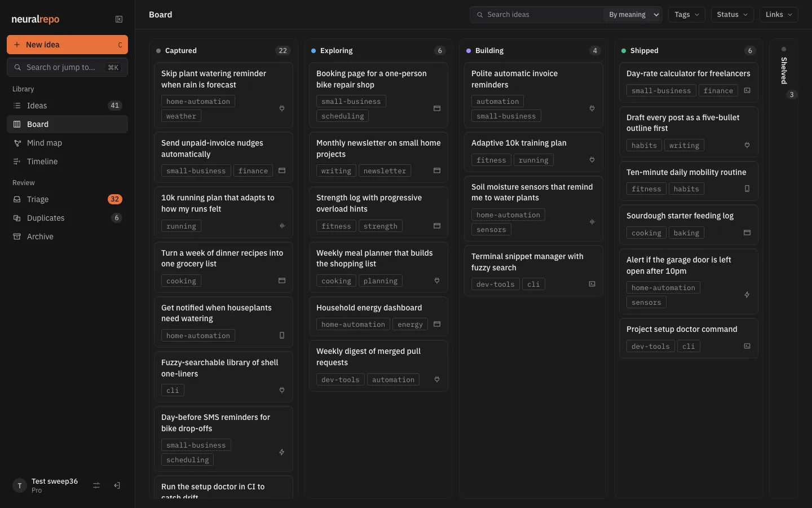Open the Archive section
The image size is (812, 508).
pos(67,237)
